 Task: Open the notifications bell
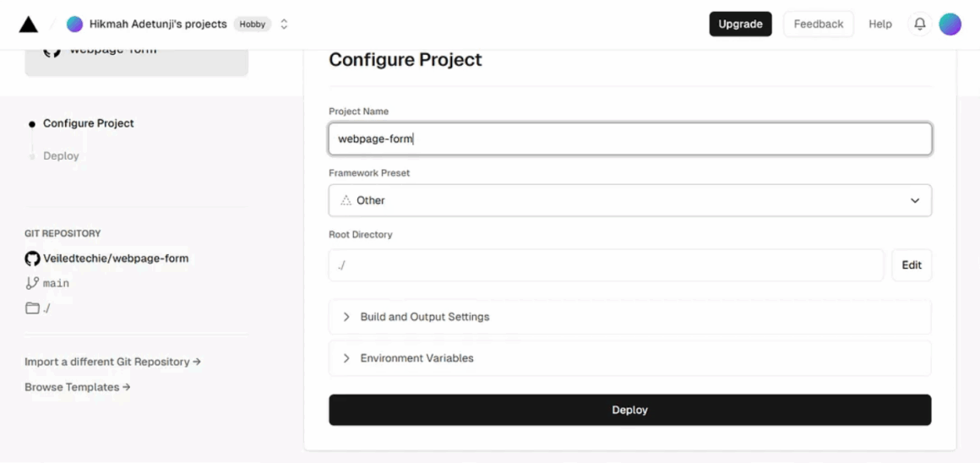pyautogui.click(x=919, y=25)
